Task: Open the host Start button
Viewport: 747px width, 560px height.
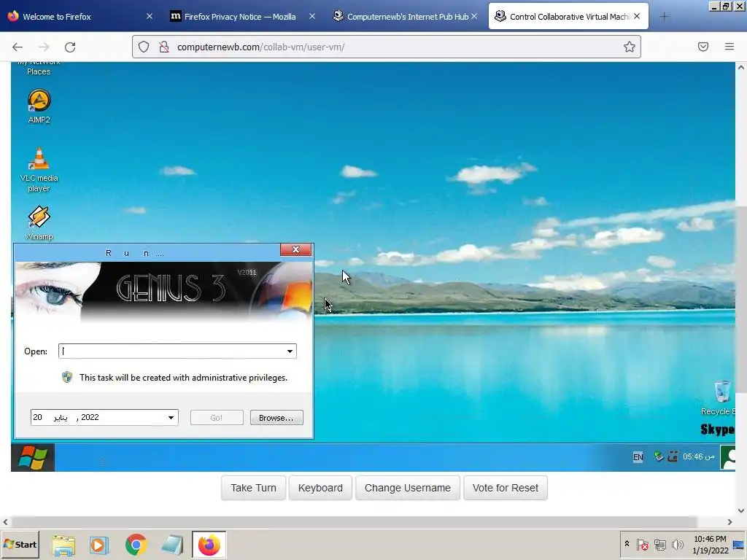Action: click(20, 544)
